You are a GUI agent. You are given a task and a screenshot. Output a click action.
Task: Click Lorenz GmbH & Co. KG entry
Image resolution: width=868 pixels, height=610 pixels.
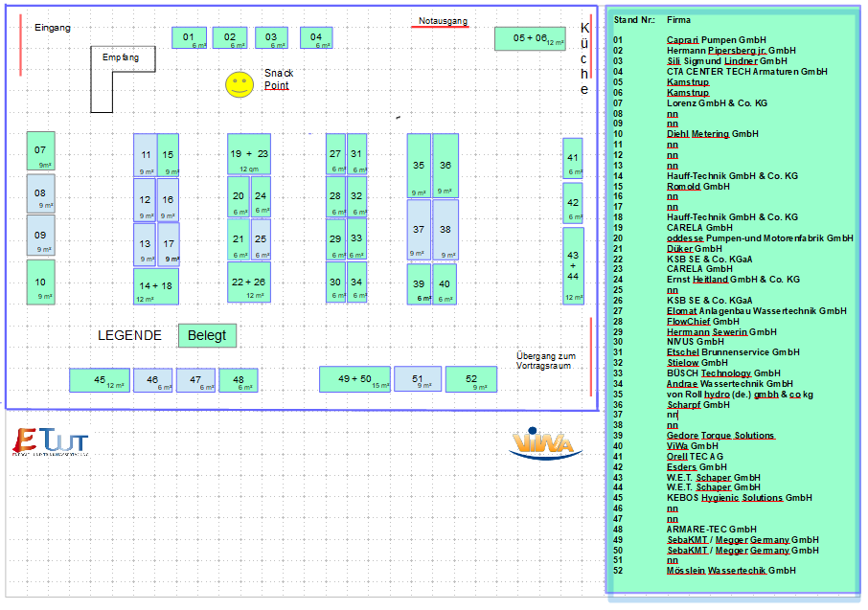[x=717, y=103]
